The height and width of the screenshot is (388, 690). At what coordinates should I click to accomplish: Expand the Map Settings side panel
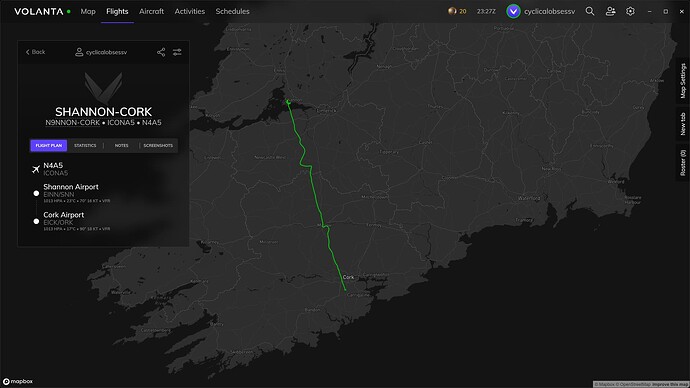683,81
